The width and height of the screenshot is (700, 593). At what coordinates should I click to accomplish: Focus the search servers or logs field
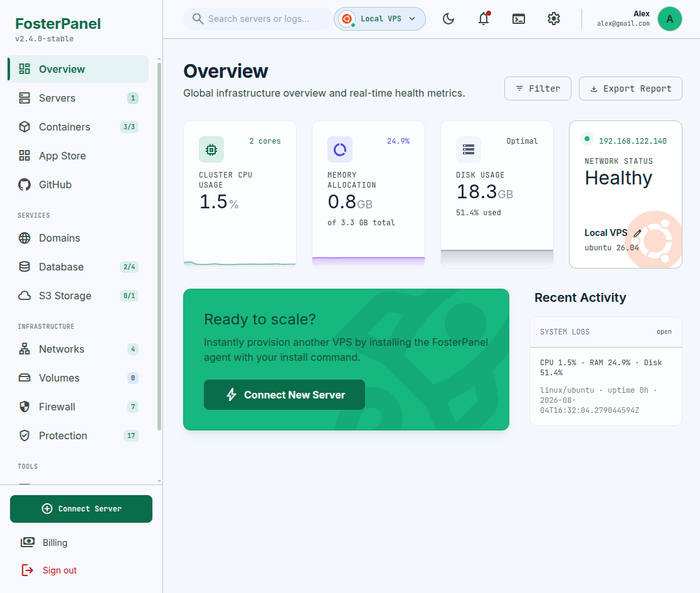coord(258,19)
